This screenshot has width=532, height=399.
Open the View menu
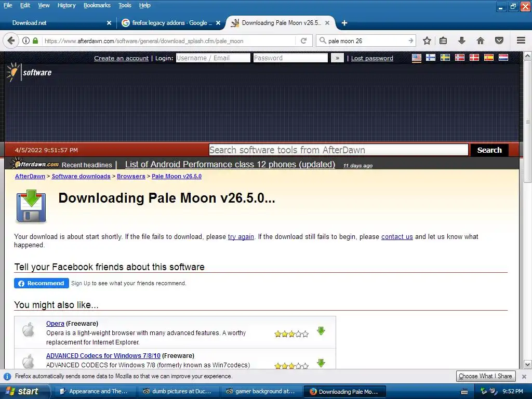click(x=44, y=5)
